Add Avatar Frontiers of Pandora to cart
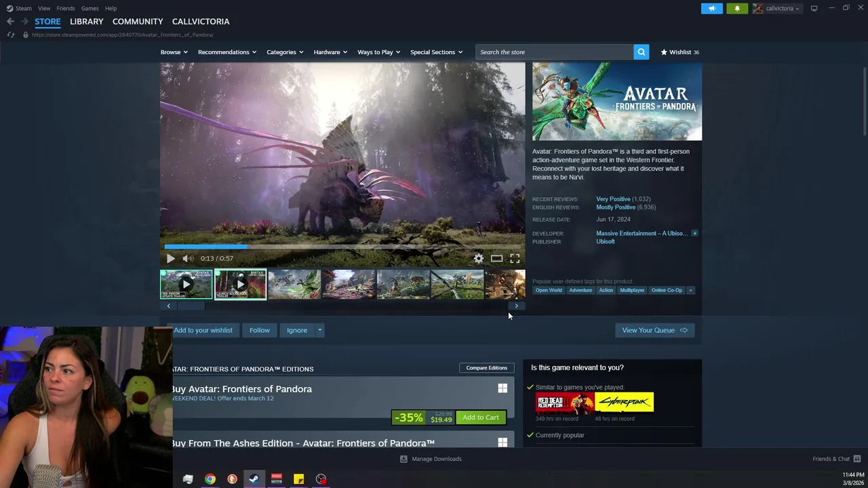 (481, 418)
